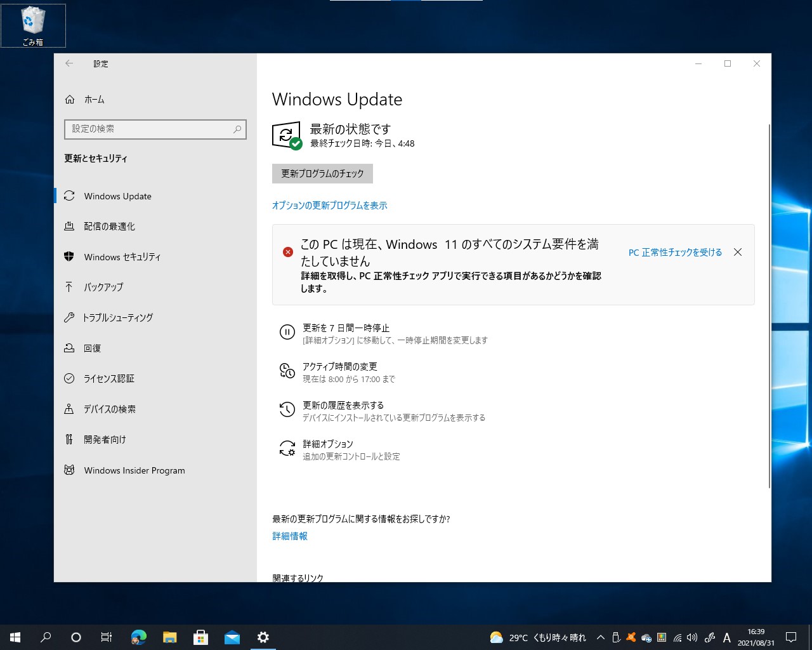This screenshot has height=650, width=812.
Task: Click the Settings gear on taskbar
Action: coord(263,637)
